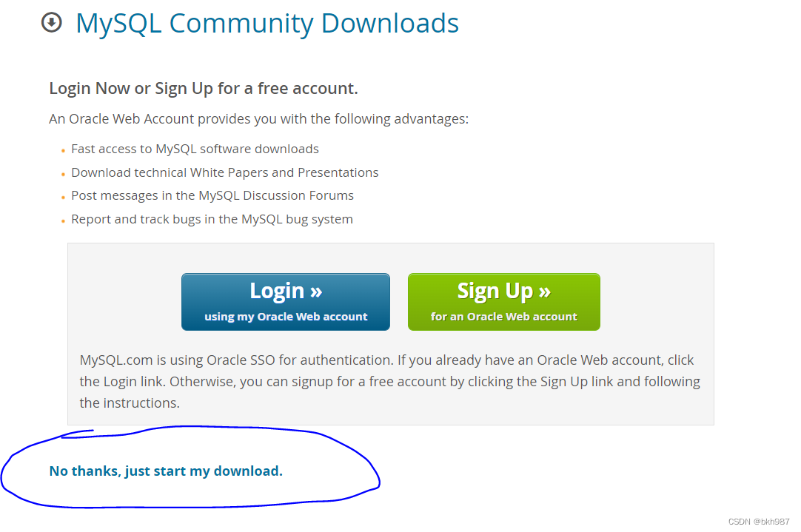801x532 pixels.
Task: Click the CSDN @bkh987 watermark
Action: 759,522
